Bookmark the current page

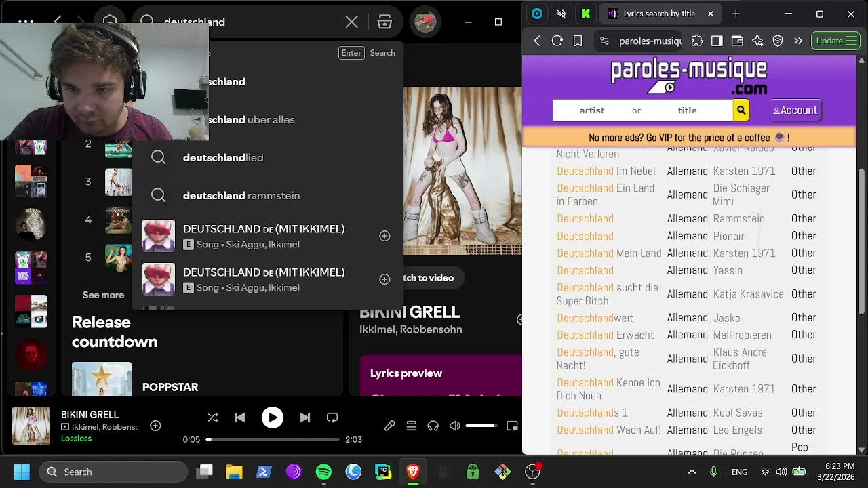coord(578,41)
